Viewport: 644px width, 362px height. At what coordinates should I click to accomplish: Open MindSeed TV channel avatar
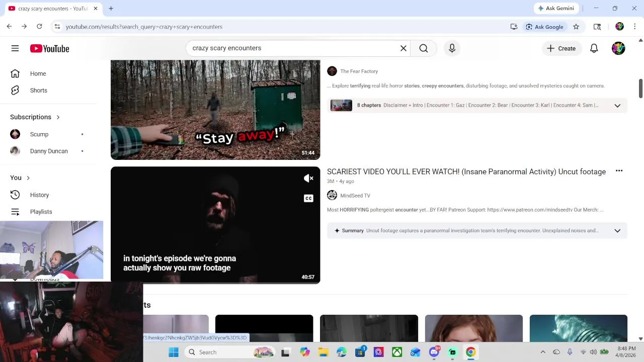point(332,196)
